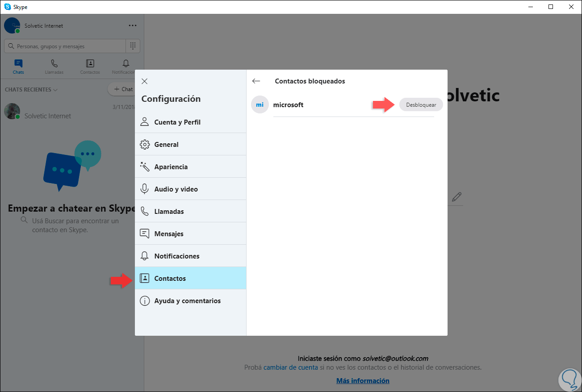Click the 'solvetic@outlook.com' account text

point(395,359)
